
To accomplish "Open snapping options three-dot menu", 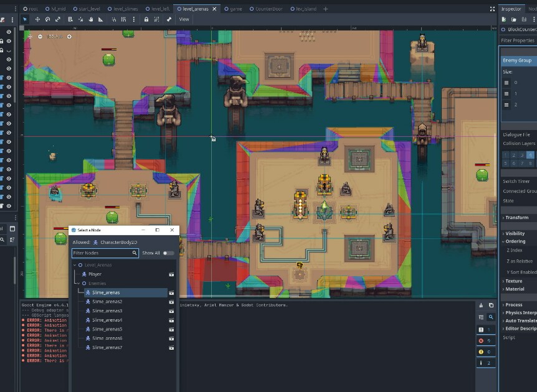I will point(133,19).
